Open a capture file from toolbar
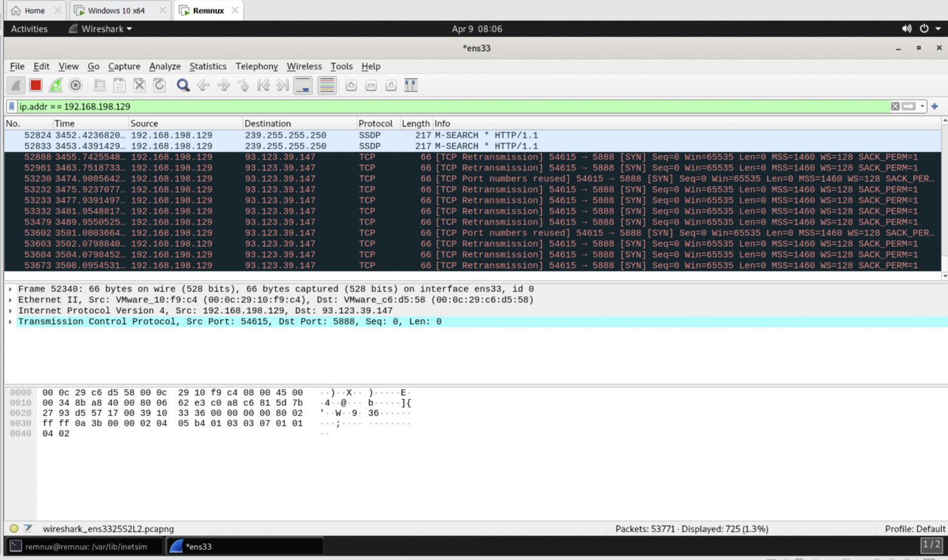 click(x=100, y=86)
